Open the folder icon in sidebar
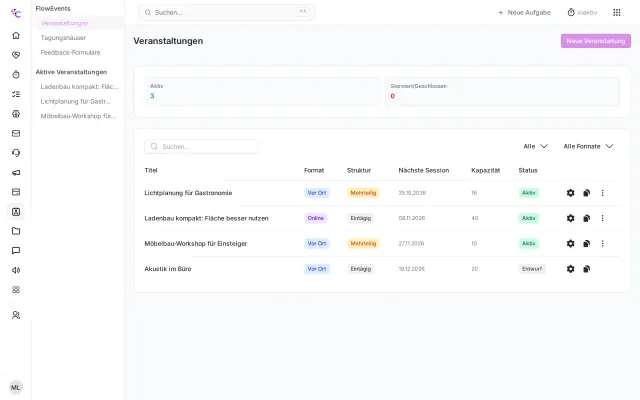Viewport: 640px width, 400px height. pyautogui.click(x=16, y=231)
